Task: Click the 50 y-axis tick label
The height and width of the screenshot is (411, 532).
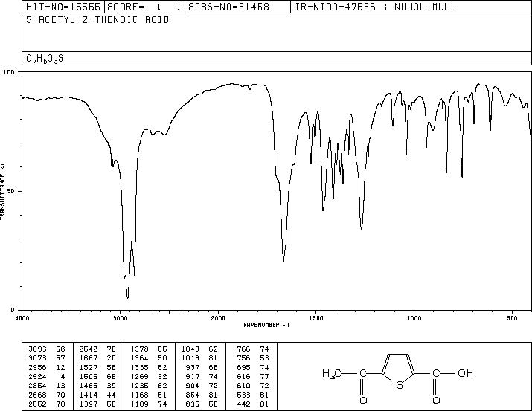Action: pos(12,191)
